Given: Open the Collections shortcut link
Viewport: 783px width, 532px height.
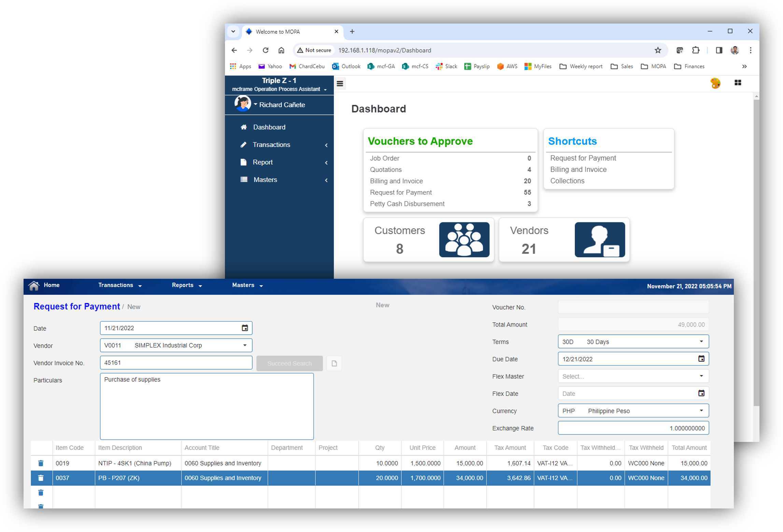Looking at the screenshot, I should [x=567, y=181].
